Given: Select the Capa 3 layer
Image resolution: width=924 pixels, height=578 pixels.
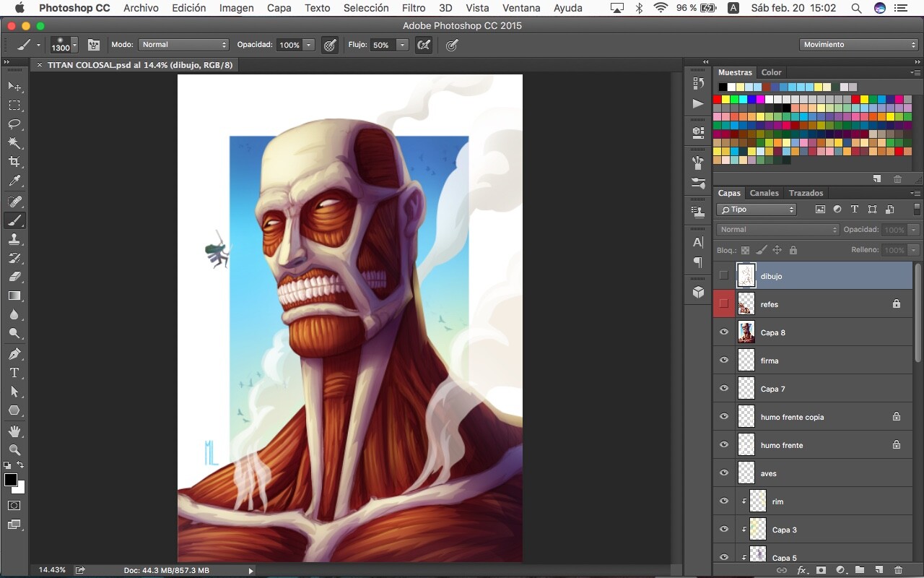Looking at the screenshot, I should pos(823,530).
